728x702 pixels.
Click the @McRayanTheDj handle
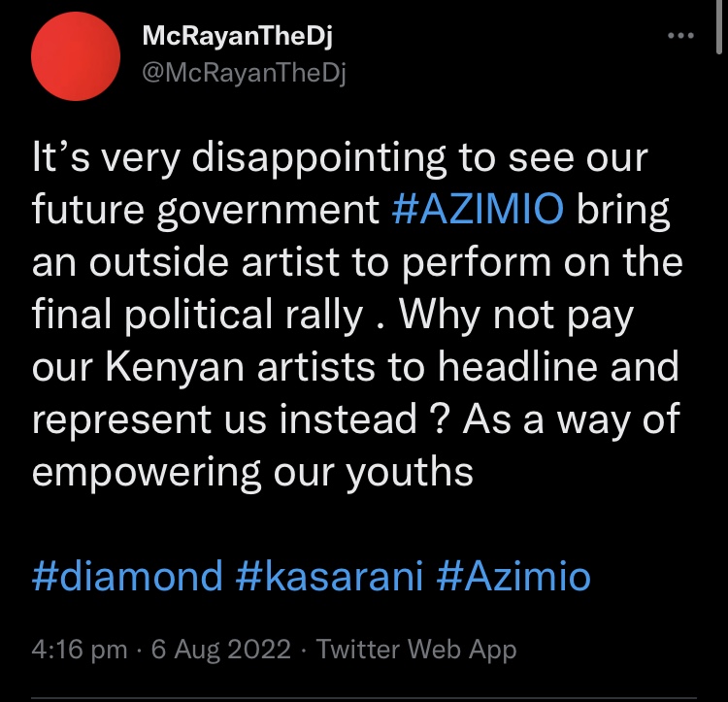coord(244,74)
